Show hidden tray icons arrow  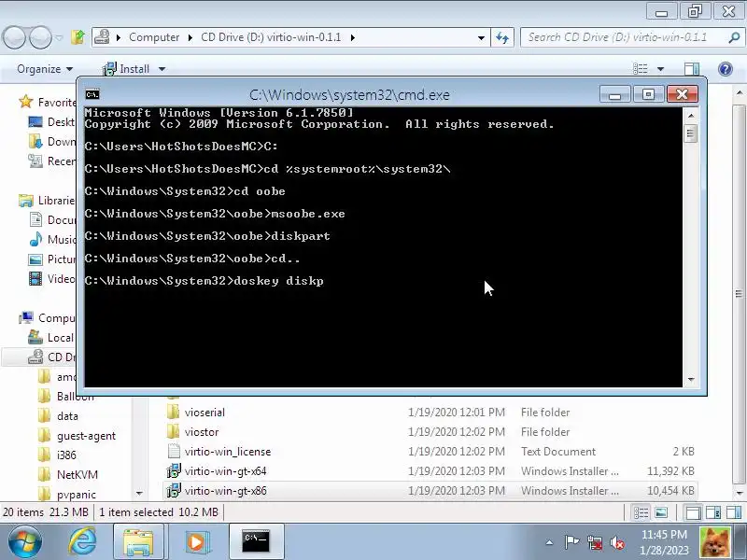[x=549, y=542]
